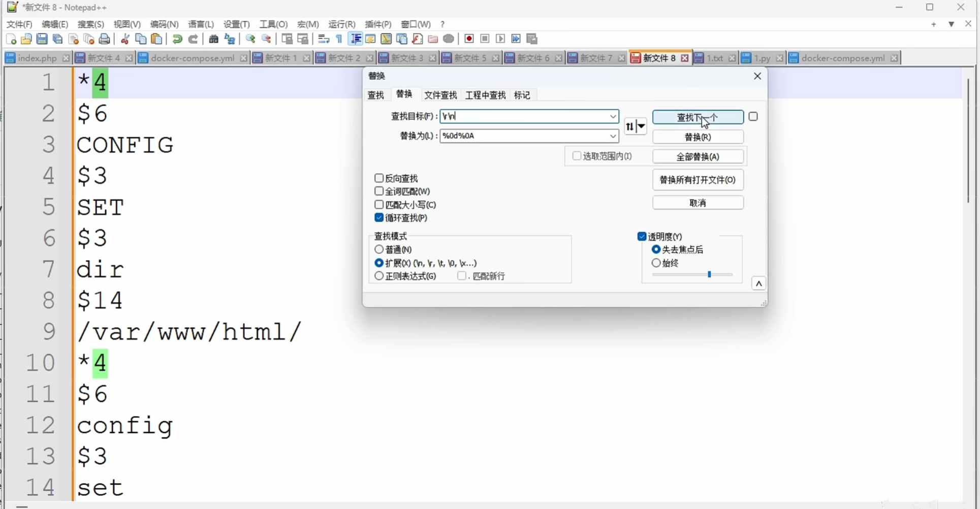This screenshot has width=980, height=509.
Task: Click the Paste toolbar icon
Action: pos(157,39)
